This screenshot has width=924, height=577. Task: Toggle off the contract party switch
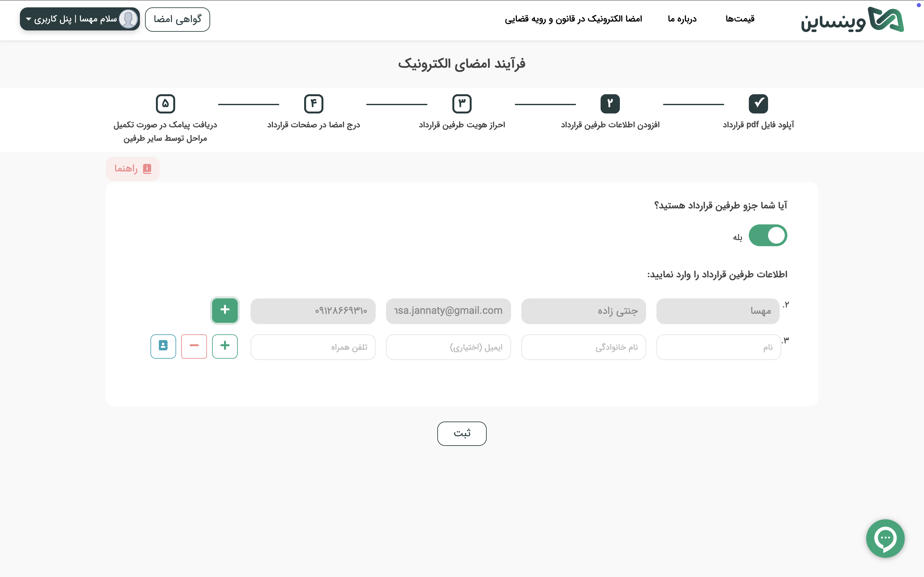point(767,236)
